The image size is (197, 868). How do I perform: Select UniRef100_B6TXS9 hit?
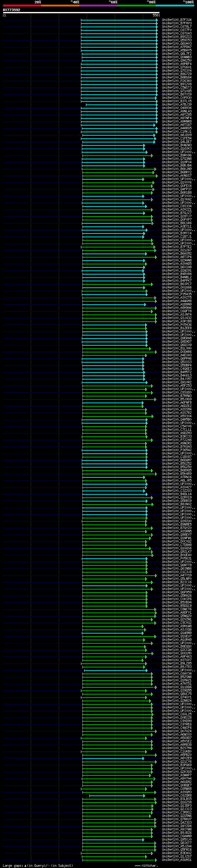click(177, 94)
